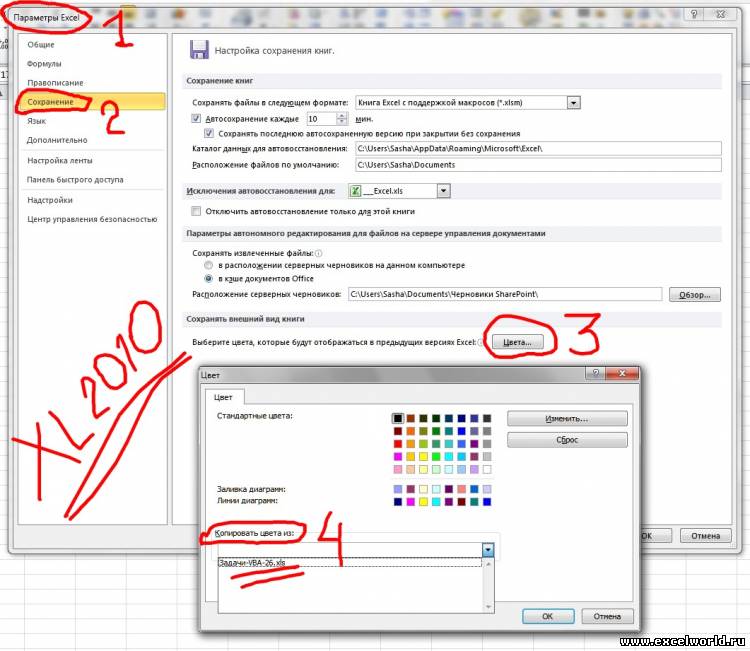
Task: Click the default file location field
Action: 538,165
